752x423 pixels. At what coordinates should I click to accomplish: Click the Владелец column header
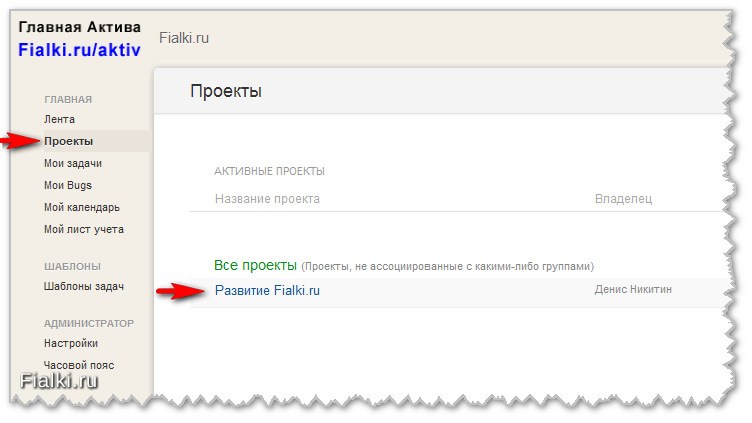[623, 199]
